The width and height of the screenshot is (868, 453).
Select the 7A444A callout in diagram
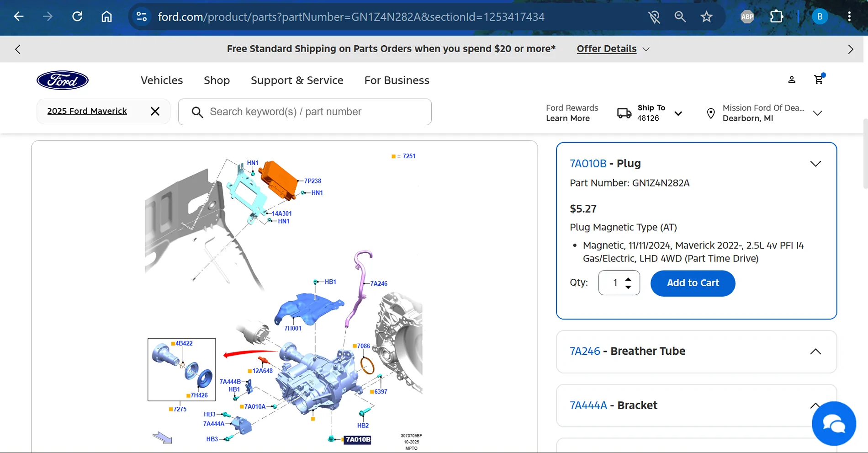point(214,424)
